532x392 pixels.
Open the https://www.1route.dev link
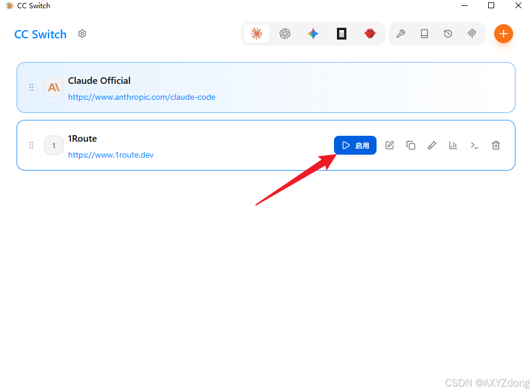click(111, 155)
